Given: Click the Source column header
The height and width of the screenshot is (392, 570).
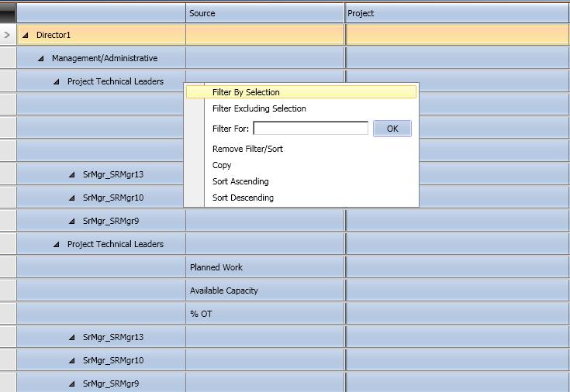Looking at the screenshot, I should [x=264, y=13].
